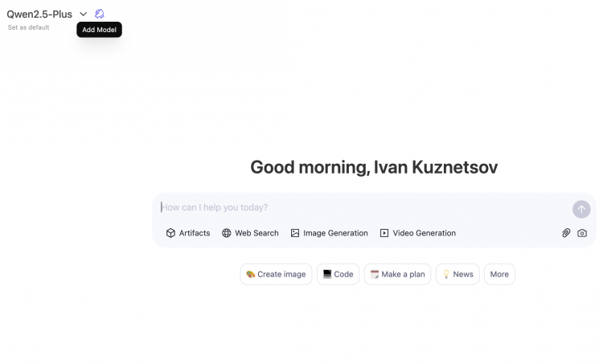
Task: Click the Image Generation picture icon
Action: [x=295, y=233]
